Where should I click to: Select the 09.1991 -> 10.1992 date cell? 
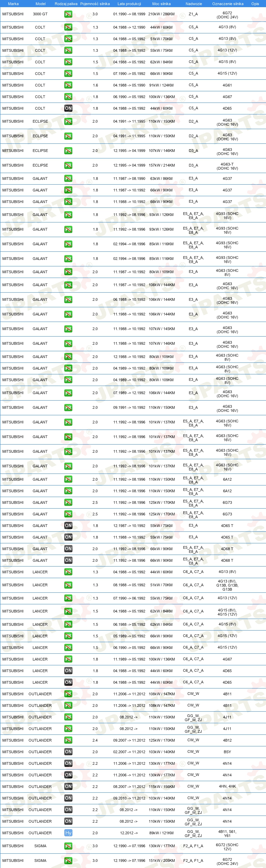point(129,407)
